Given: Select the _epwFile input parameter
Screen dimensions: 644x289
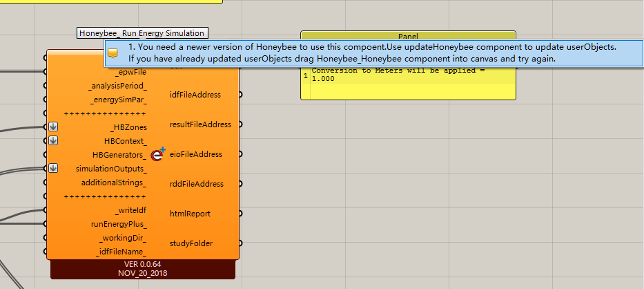Looking at the screenshot, I should pyautogui.click(x=130, y=72).
